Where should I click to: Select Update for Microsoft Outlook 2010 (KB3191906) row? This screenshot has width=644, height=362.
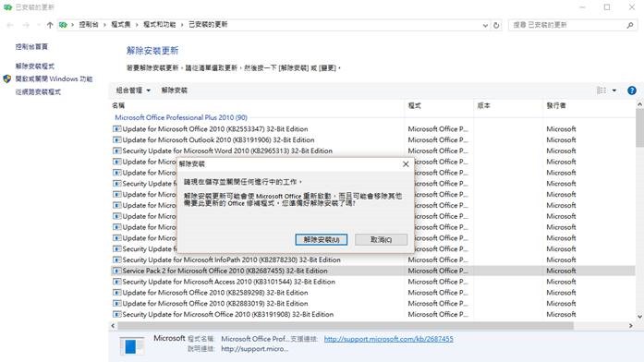click(373, 140)
